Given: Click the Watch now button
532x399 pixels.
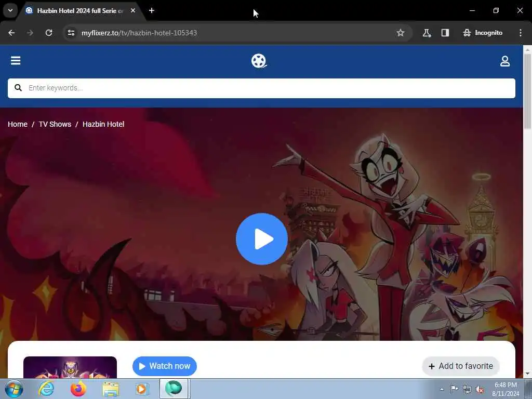Looking at the screenshot, I should [165, 366].
